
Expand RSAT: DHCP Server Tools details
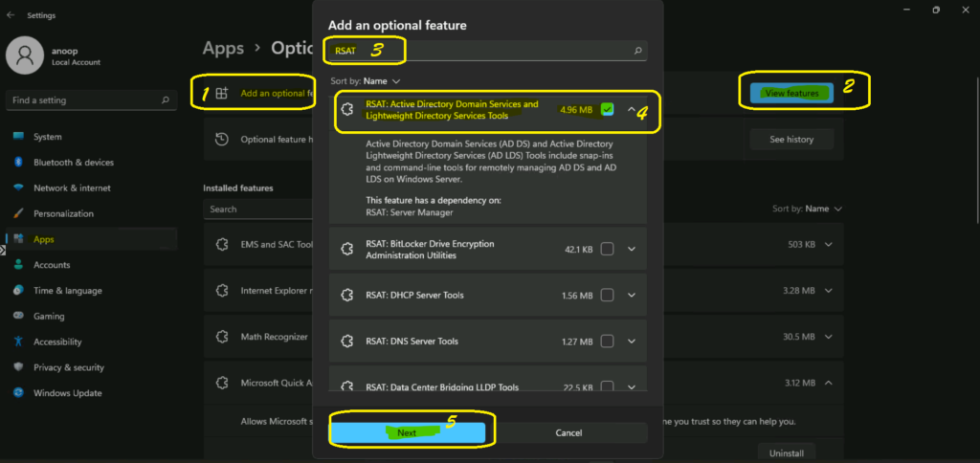tap(632, 295)
